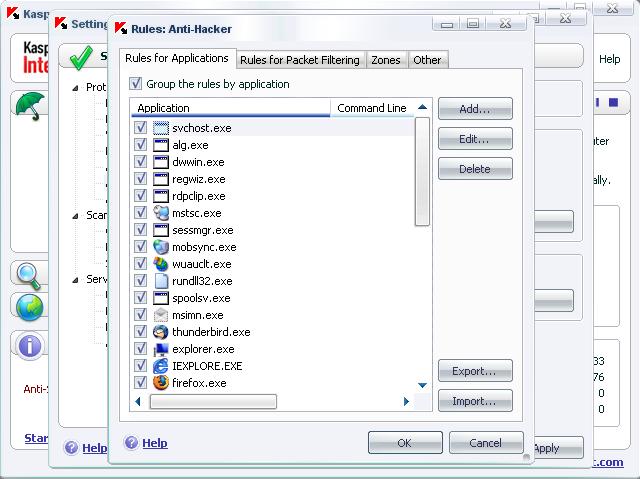Click the green checkmark icon in Settings window
Screen dimensions: 640x479
pyautogui.click(x=81, y=58)
